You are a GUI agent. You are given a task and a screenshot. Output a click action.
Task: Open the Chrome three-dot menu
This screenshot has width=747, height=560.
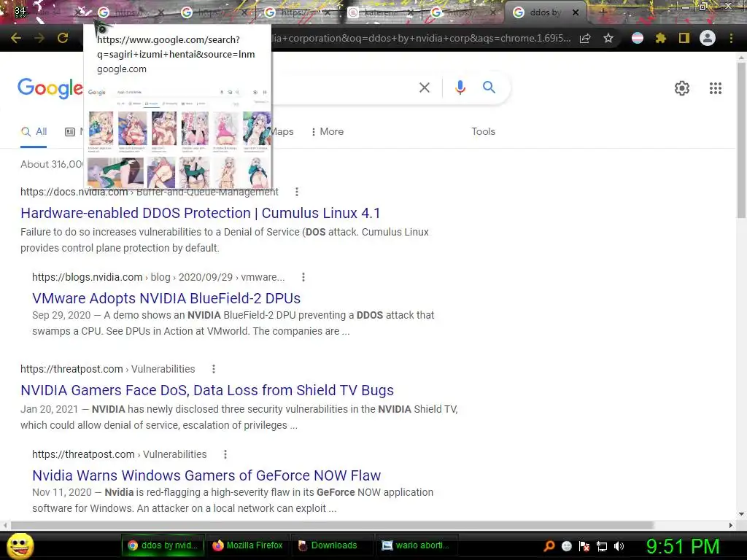tap(731, 38)
